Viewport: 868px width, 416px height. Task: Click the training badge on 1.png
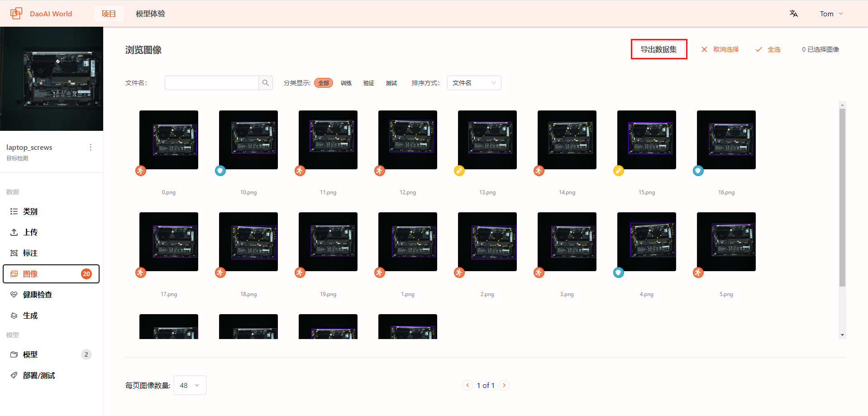380,273
